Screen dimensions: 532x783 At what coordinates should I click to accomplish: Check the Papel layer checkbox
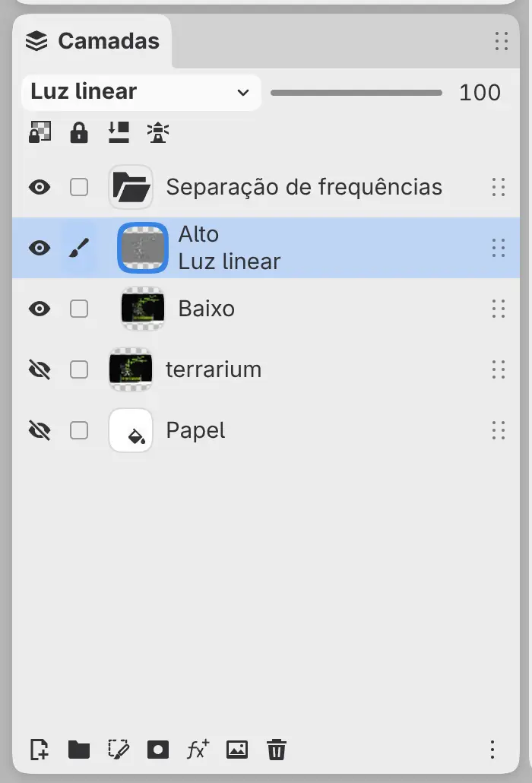click(79, 430)
